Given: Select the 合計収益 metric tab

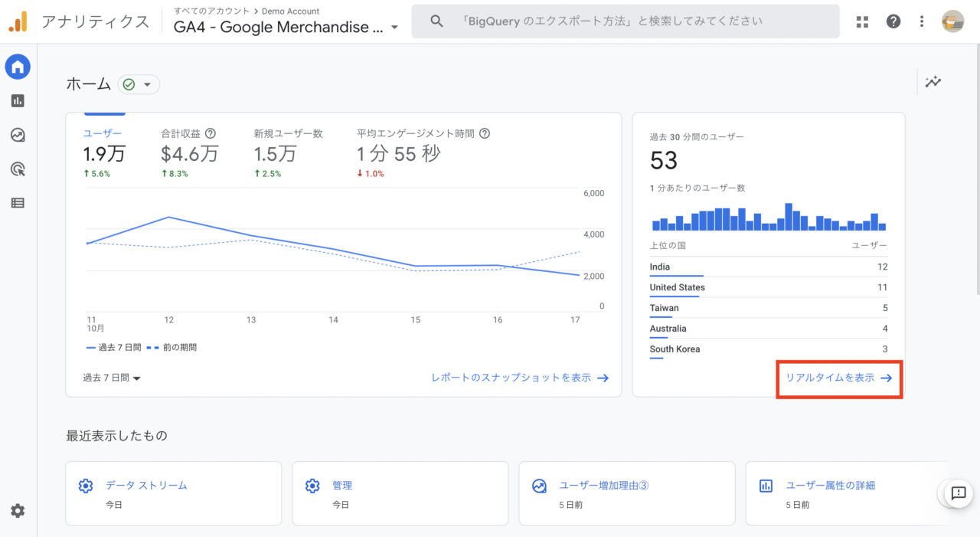Looking at the screenshot, I should point(190,152).
